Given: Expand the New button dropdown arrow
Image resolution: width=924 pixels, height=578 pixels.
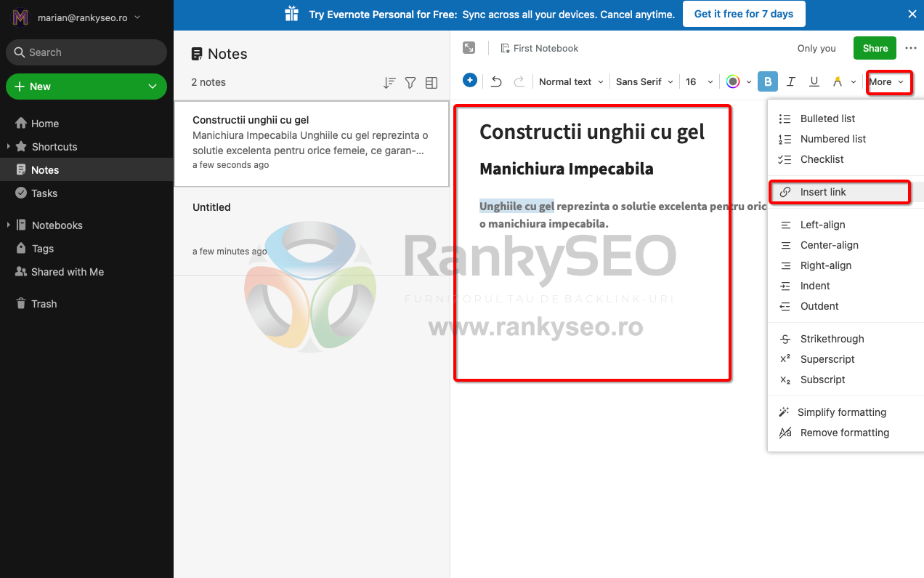Looking at the screenshot, I should pyautogui.click(x=153, y=87).
